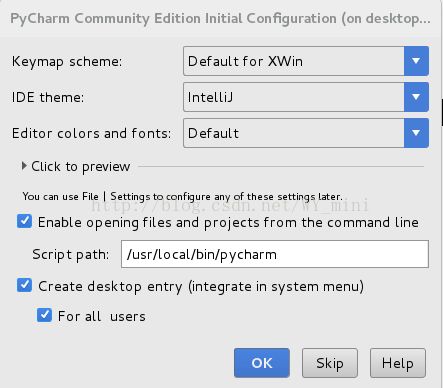Confirm the configuration with OK
This screenshot has height=388, width=443.
click(x=262, y=363)
